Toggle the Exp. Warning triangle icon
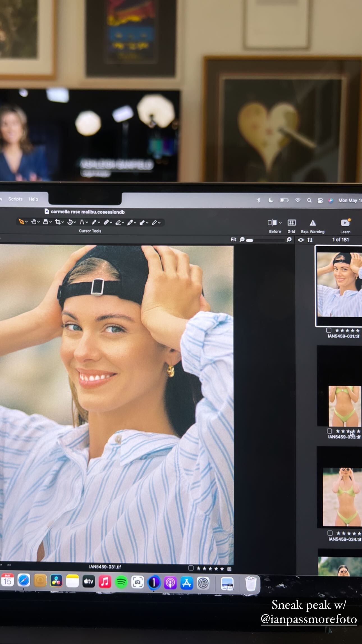The width and height of the screenshot is (362, 644). (313, 223)
